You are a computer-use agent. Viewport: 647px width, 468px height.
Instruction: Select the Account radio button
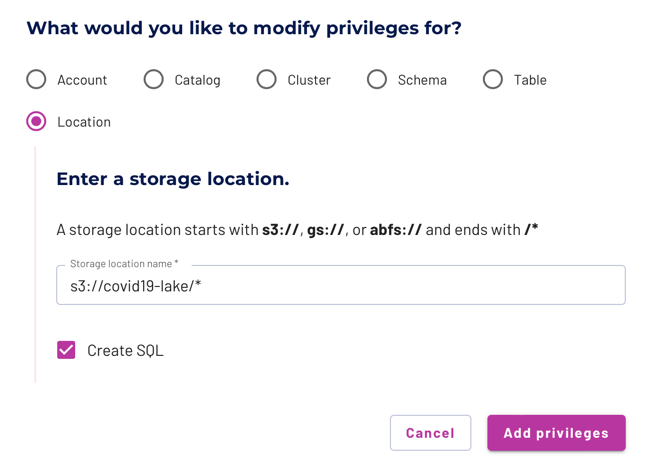36,79
